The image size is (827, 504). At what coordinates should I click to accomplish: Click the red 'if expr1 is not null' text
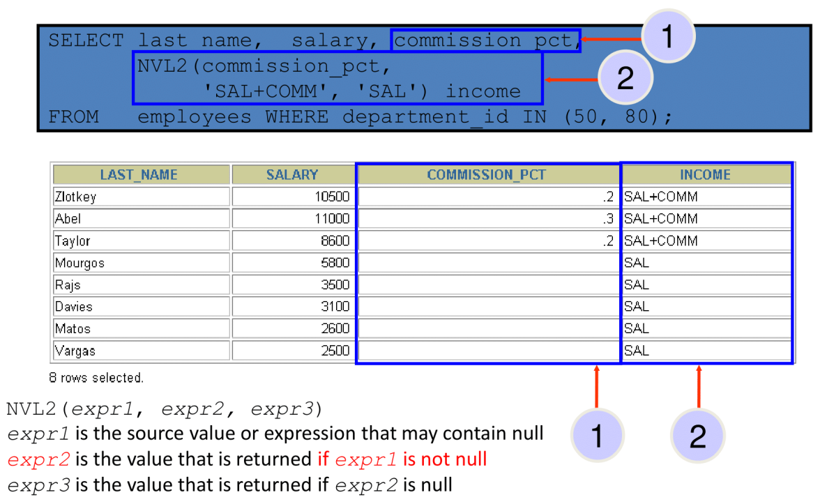coord(402,459)
